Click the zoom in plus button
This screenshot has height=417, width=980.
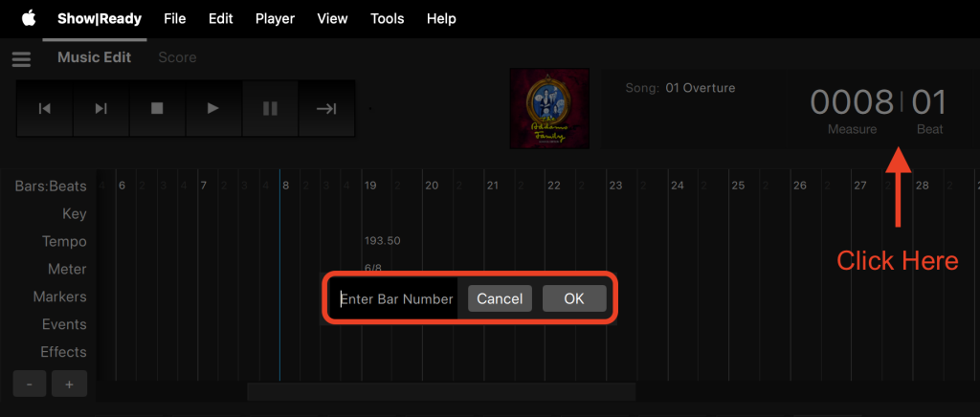(x=68, y=384)
